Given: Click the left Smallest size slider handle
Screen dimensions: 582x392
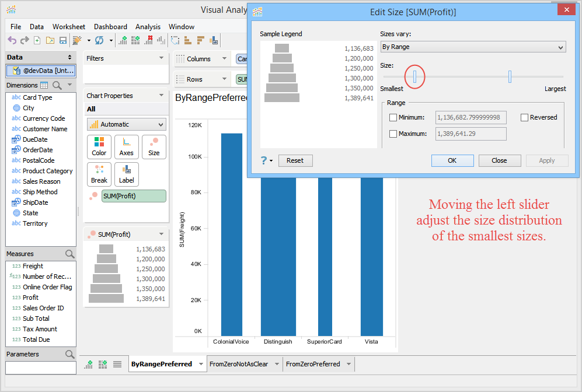Looking at the screenshot, I should click(x=414, y=76).
